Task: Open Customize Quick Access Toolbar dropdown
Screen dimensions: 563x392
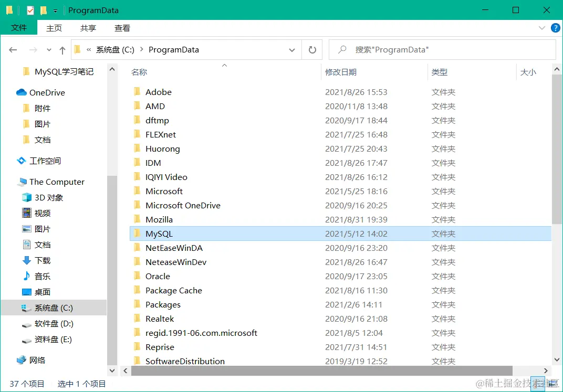Action: [x=55, y=11]
